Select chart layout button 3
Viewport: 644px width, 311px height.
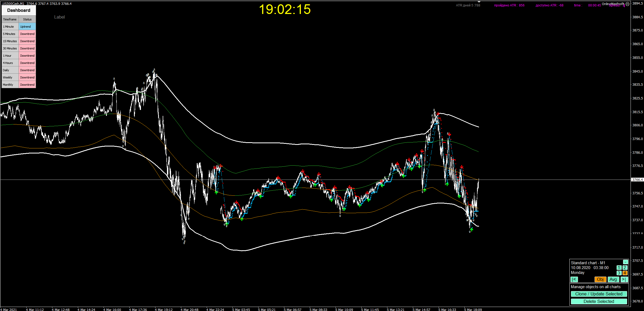coord(619,273)
